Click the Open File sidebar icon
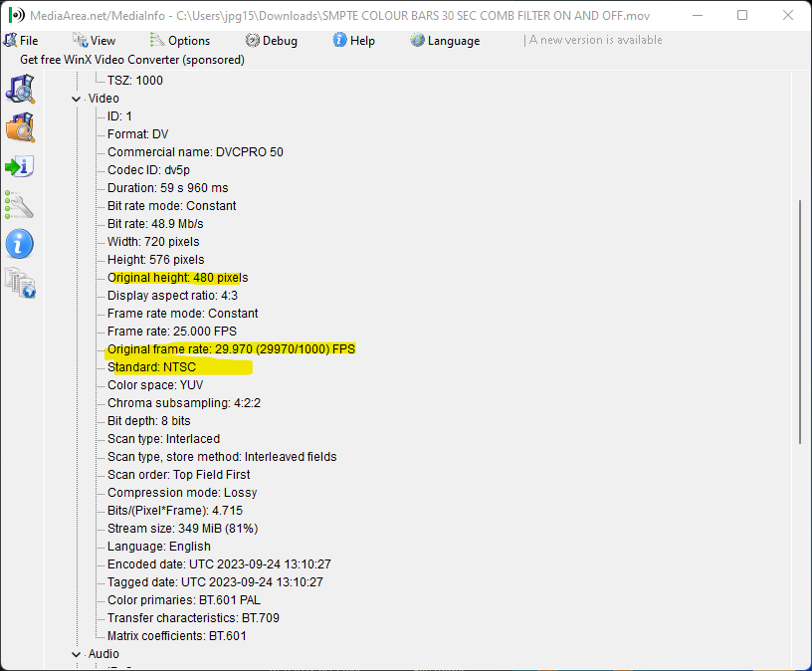 [x=20, y=90]
